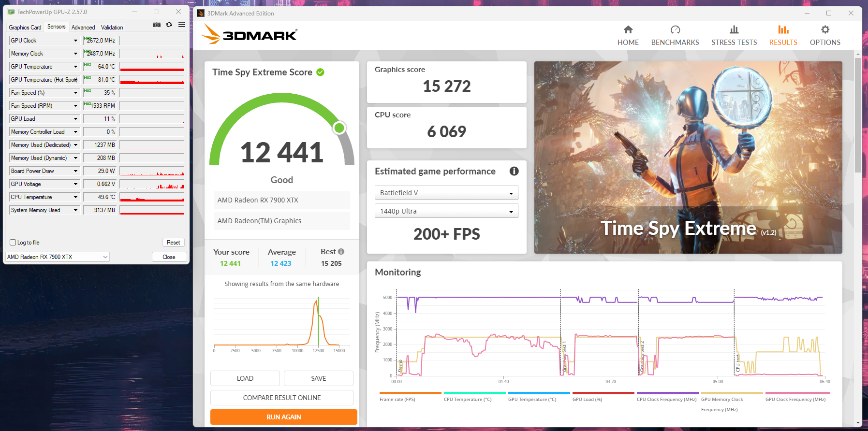Switch to GPU-Z Sensors tab
This screenshot has height=431, width=868.
(56, 27)
